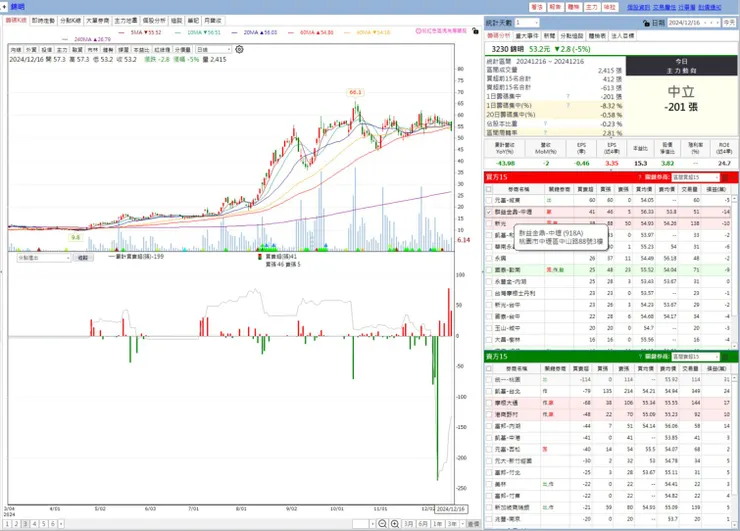Image resolution: width=740 pixels, height=531 pixels.
Task: Toggle select-all checkbox in 賣方15 table header
Action: [489, 369]
